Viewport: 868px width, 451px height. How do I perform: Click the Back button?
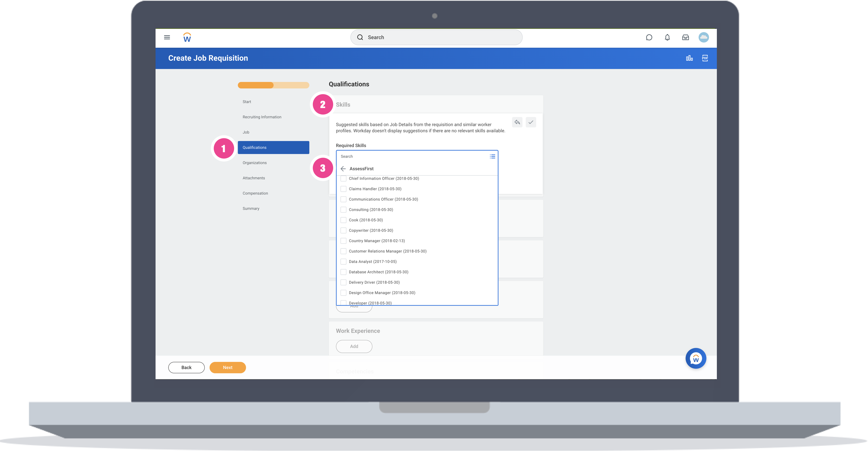pos(186,367)
